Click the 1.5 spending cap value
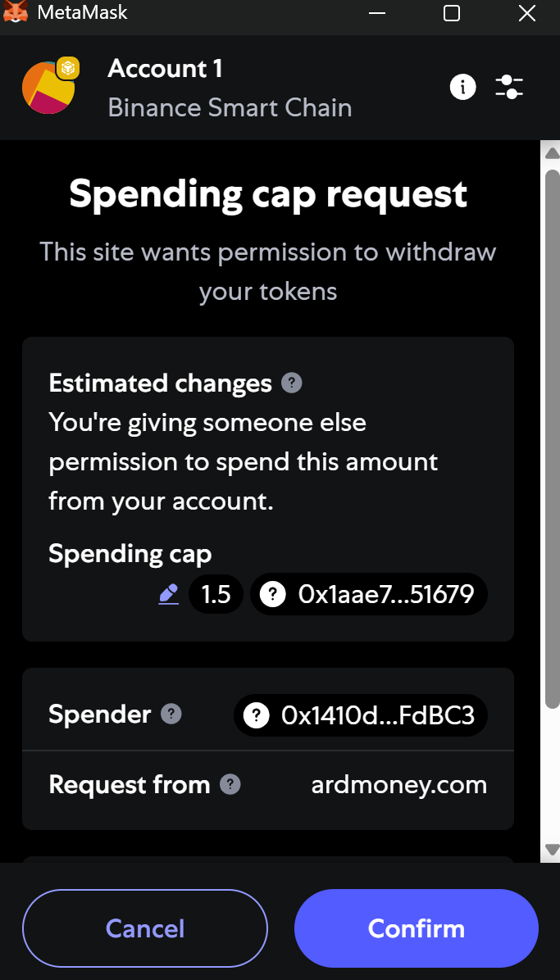This screenshot has width=560, height=980. [x=216, y=594]
